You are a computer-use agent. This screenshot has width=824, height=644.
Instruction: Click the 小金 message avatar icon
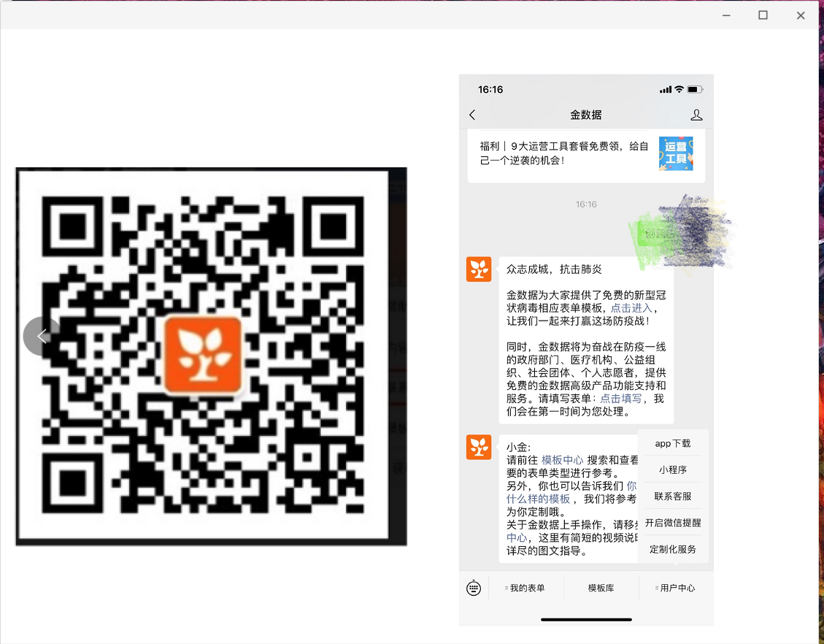tap(479, 447)
